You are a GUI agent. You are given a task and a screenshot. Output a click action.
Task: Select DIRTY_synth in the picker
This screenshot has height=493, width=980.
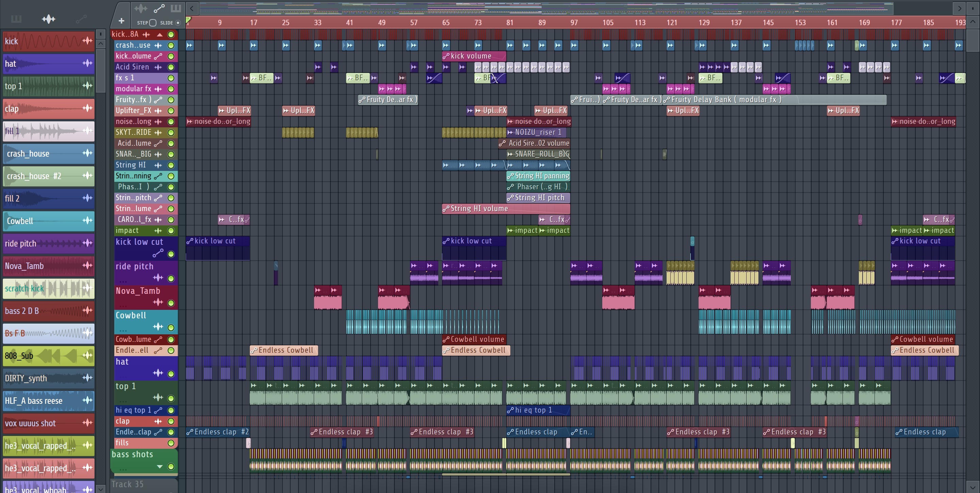(x=49, y=378)
